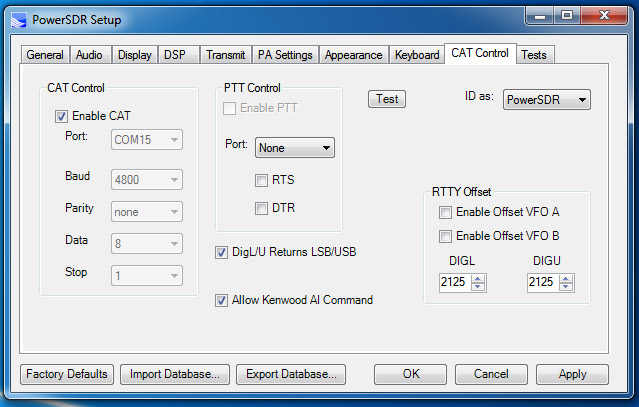Decrease the DIGU offset value with down arrow

[566, 286]
